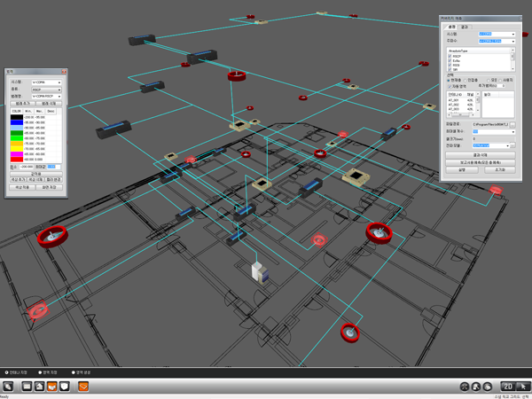
Task: Click the bottom-left button in the legend panel
Action: [22, 187]
